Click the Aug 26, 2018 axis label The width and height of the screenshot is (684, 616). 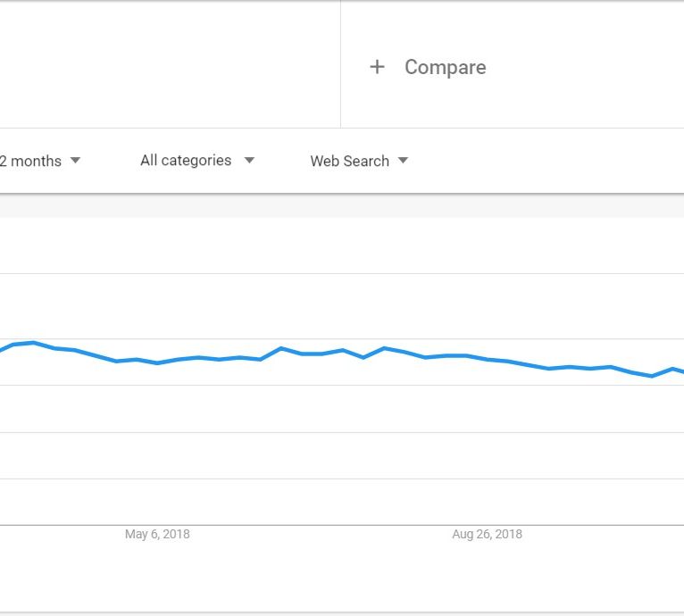487,534
